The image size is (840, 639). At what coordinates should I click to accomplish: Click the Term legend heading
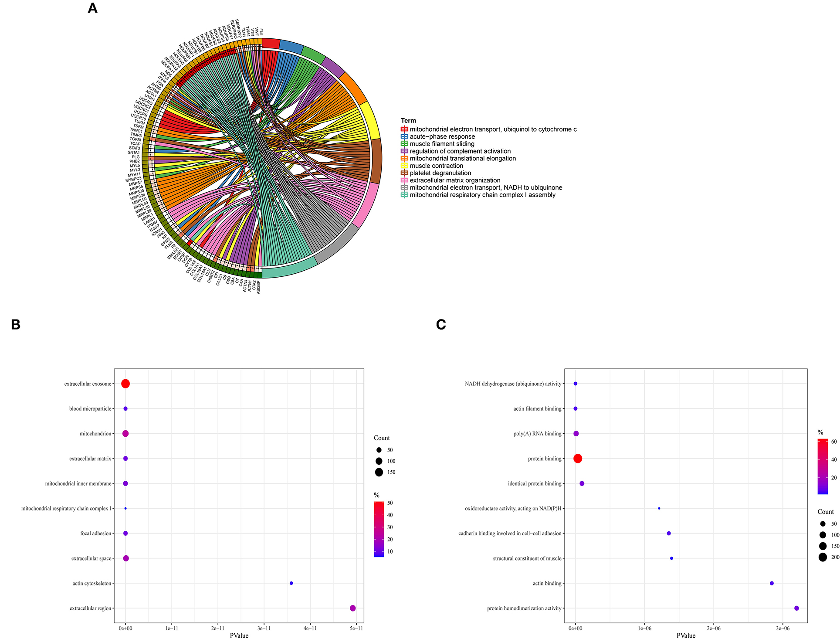408,121
